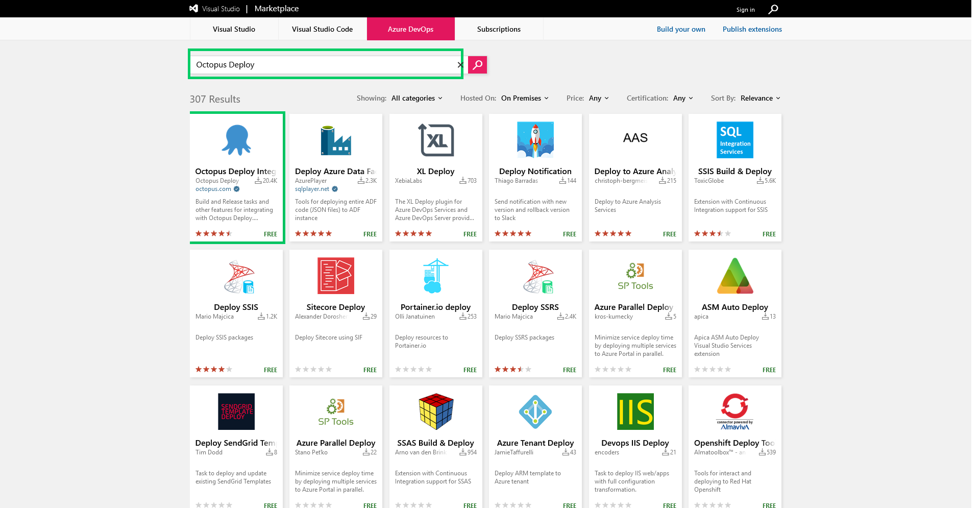
Task: Clear the search box with X icon
Action: [x=460, y=65]
